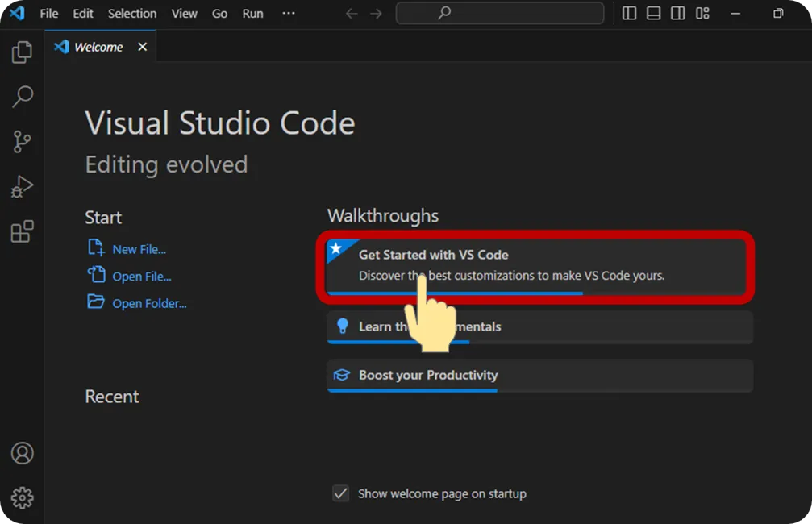Image resolution: width=812 pixels, height=524 pixels.
Task: Open the Customize Layout icon
Action: pos(702,14)
